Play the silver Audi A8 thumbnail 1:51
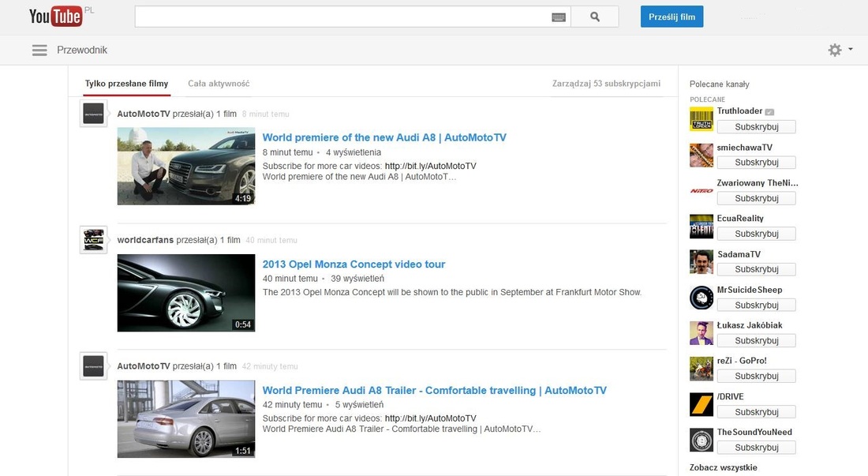Image resolution: width=868 pixels, height=476 pixels. [x=186, y=419]
